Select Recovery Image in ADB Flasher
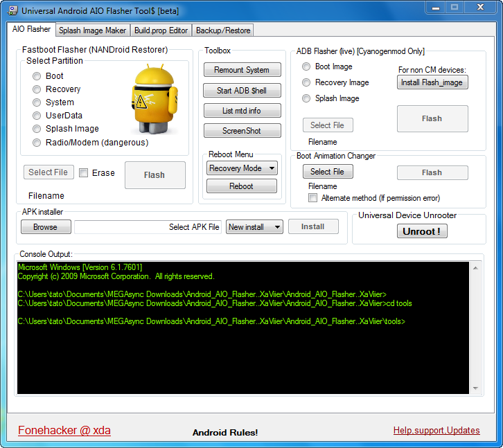The width and height of the screenshot is (503, 448). 306,82
